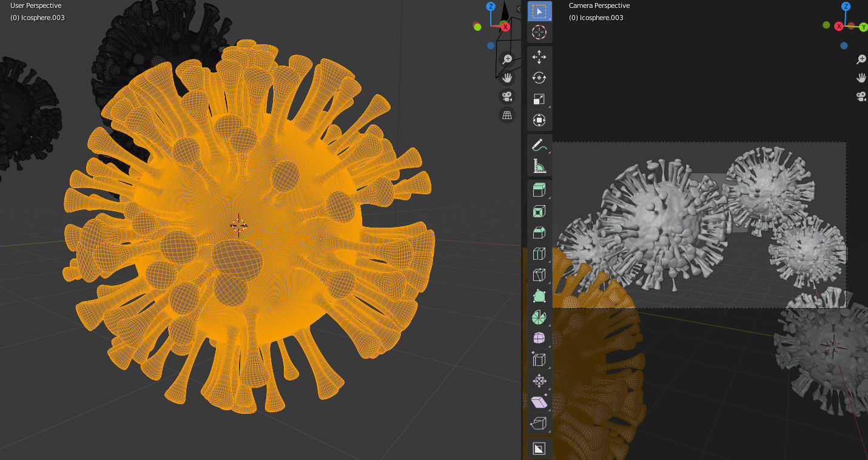Click the 3D cursor at orange virus center

pos(239,225)
